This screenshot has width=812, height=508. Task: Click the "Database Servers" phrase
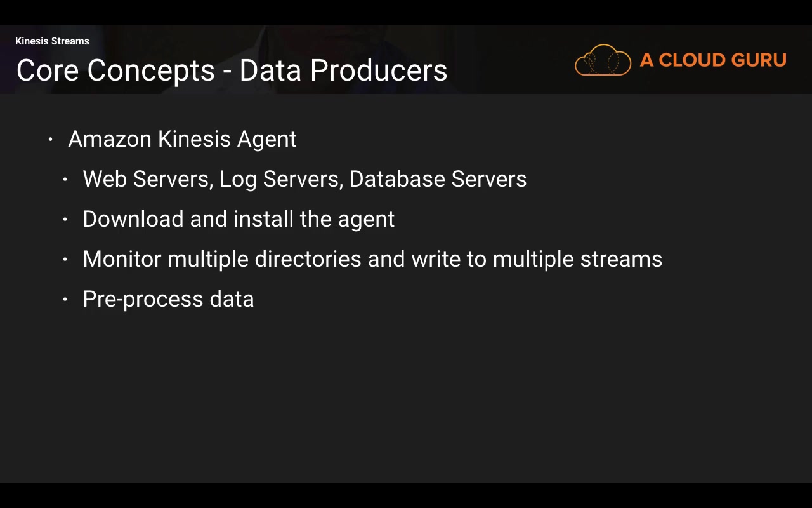[x=438, y=179]
